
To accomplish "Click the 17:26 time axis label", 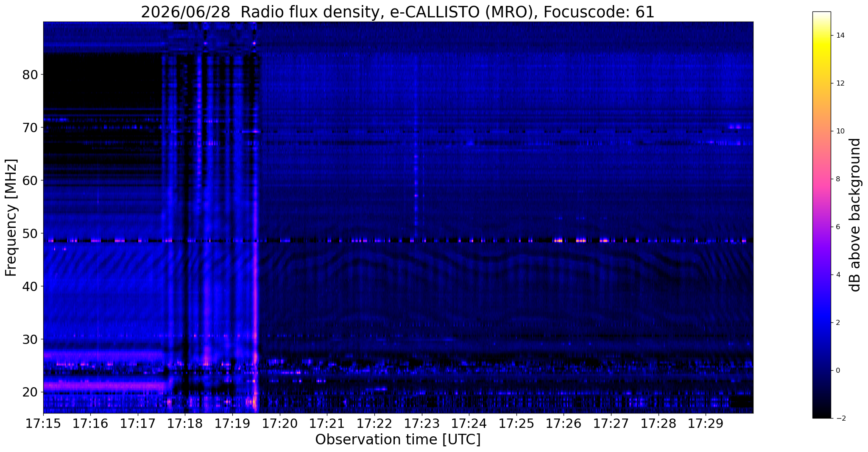I will (x=564, y=424).
